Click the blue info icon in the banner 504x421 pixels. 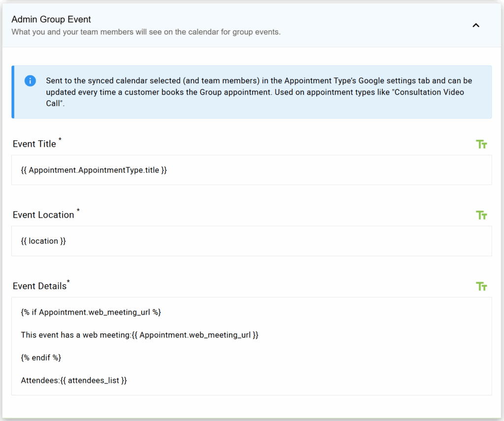tap(30, 81)
